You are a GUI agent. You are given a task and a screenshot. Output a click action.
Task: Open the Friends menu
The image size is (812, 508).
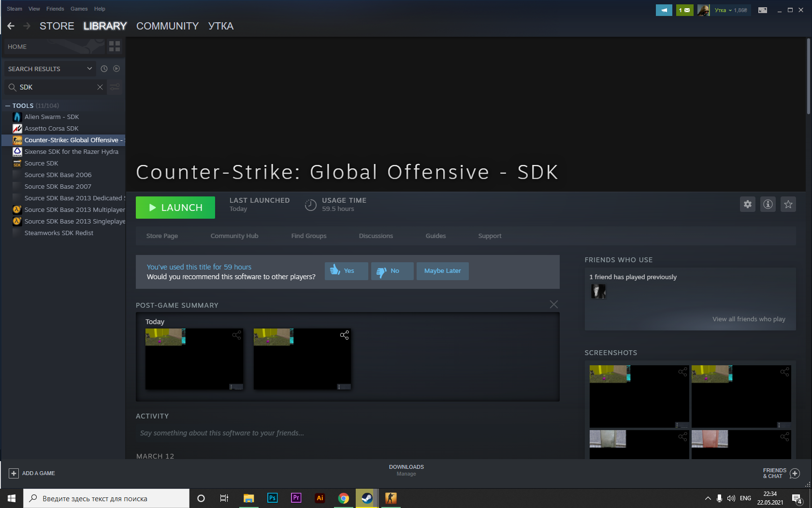55,9
